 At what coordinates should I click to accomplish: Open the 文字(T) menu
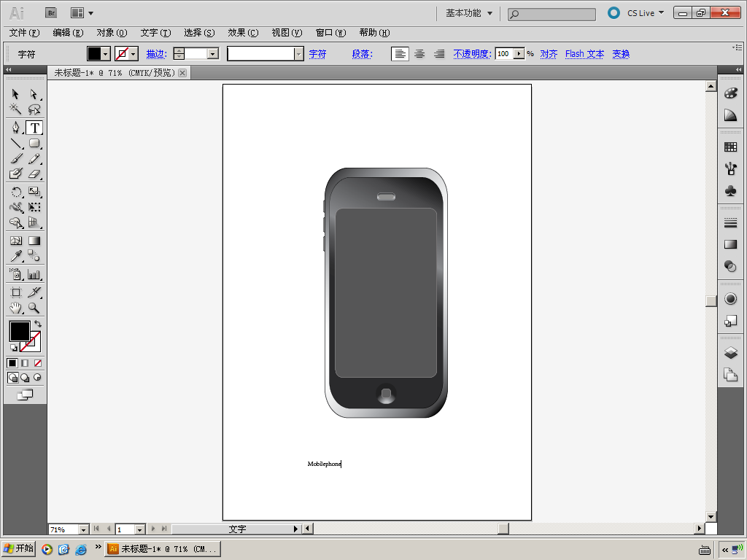(155, 33)
